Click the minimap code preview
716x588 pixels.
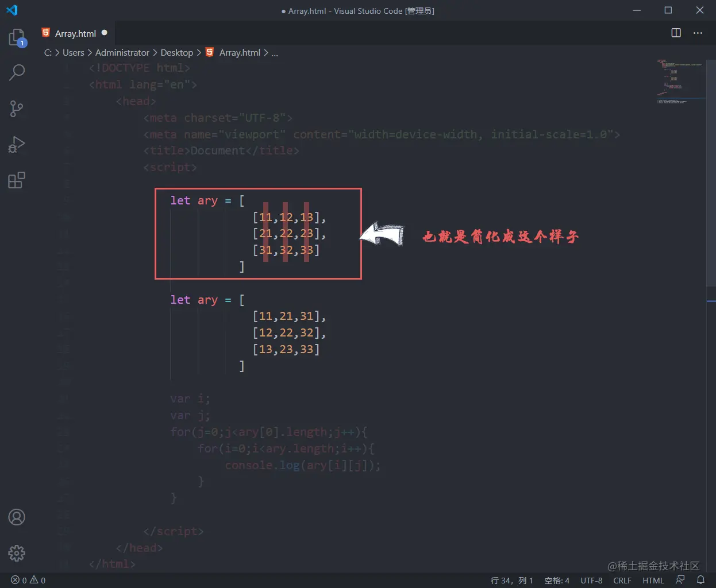[680, 80]
